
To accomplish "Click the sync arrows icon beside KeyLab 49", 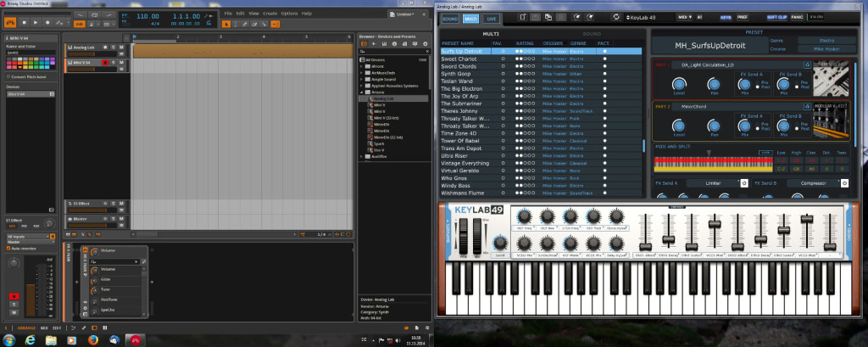I will point(615,18).
